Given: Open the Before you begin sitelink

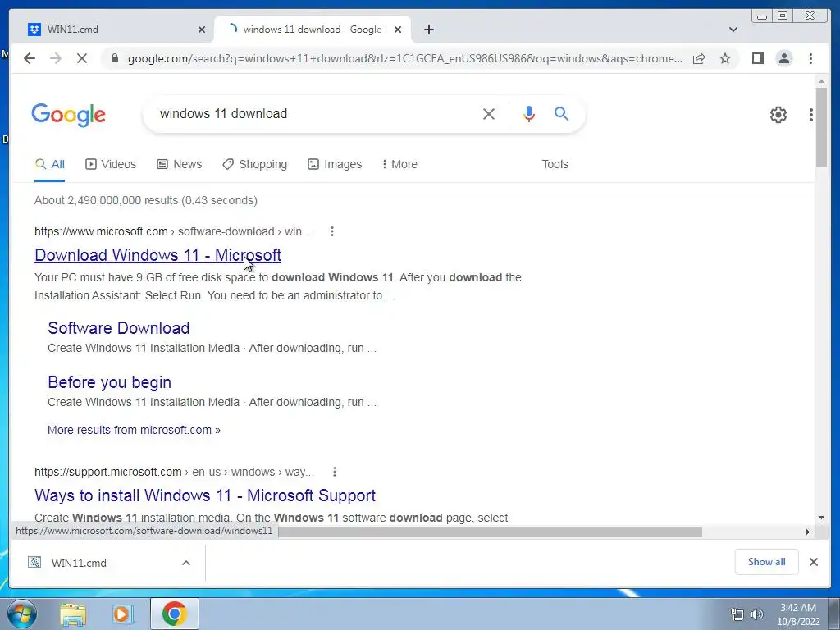Looking at the screenshot, I should (x=109, y=382).
